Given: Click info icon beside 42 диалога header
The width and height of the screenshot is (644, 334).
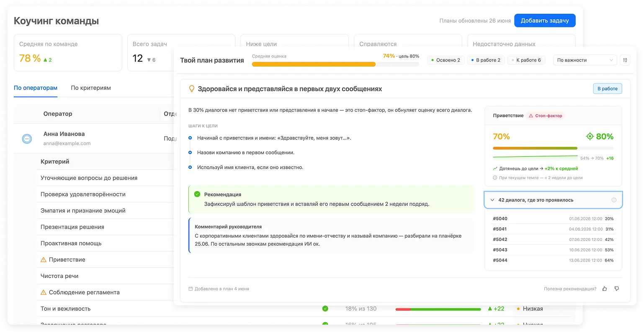Looking at the screenshot, I should [614, 200].
